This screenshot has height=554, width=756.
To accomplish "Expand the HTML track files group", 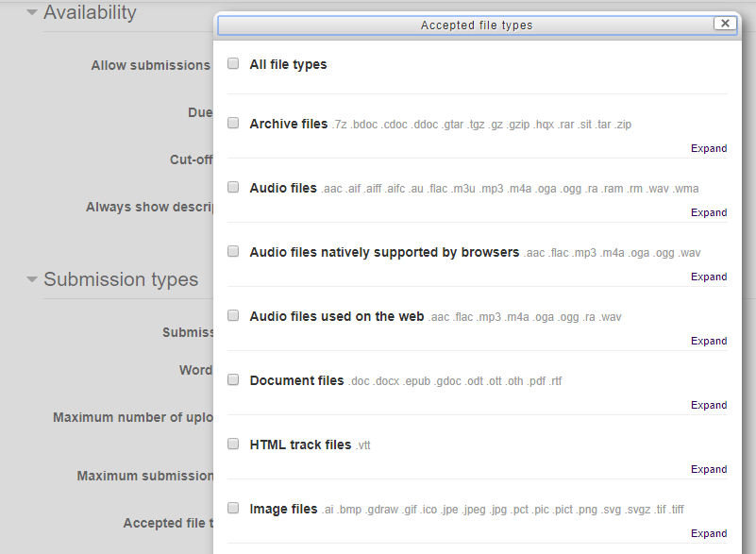I will tap(709, 469).
